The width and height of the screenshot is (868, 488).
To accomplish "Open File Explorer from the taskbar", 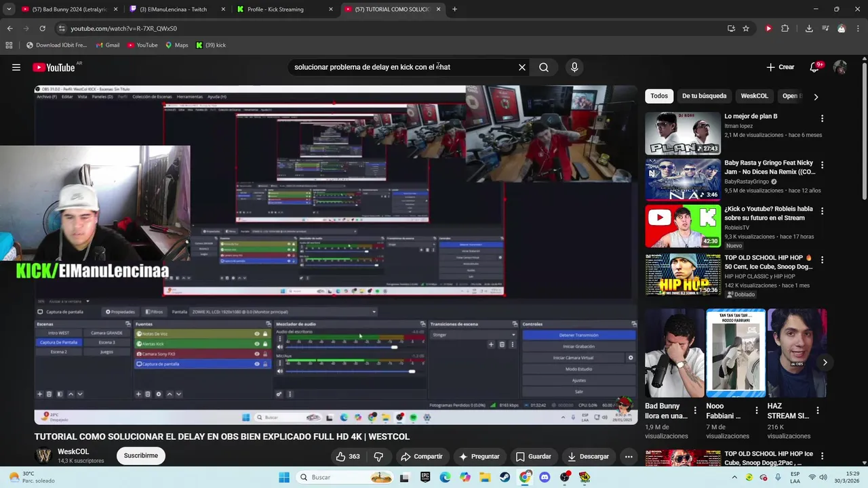I will pyautogui.click(x=485, y=477).
